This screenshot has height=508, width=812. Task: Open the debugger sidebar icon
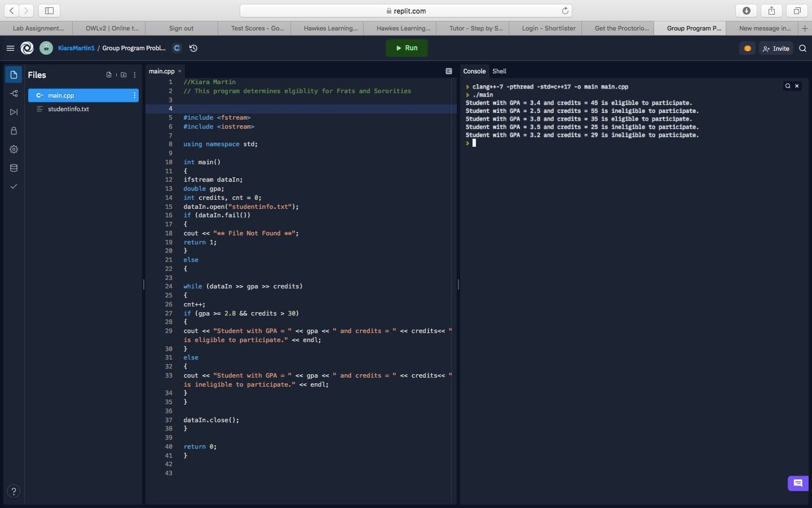click(14, 112)
